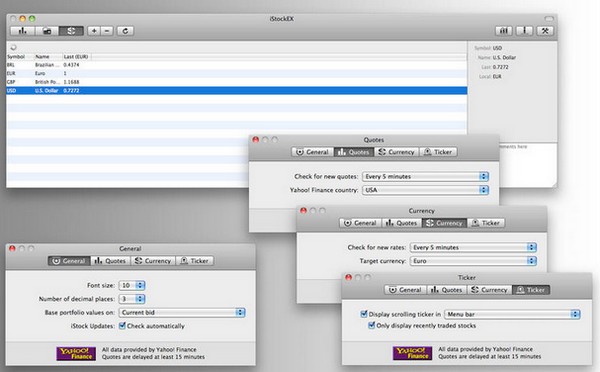Sort by the Last (EUR) column header
The height and width of the screenshot is (372, 600).
coord(77,57)
